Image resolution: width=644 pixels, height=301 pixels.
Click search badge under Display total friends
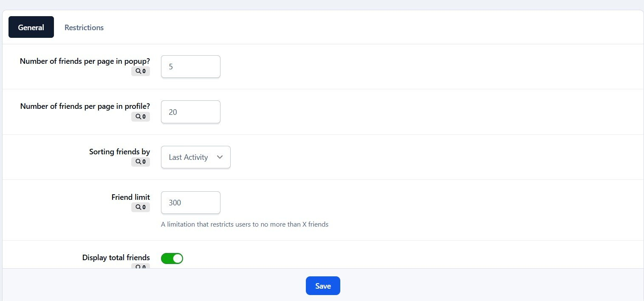pos(141,266)
